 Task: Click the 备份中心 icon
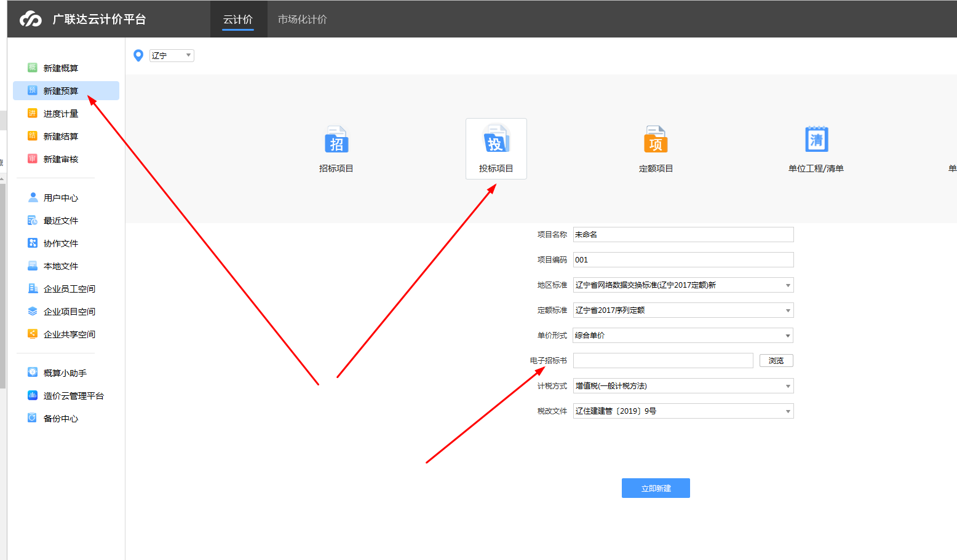point(33,418)
